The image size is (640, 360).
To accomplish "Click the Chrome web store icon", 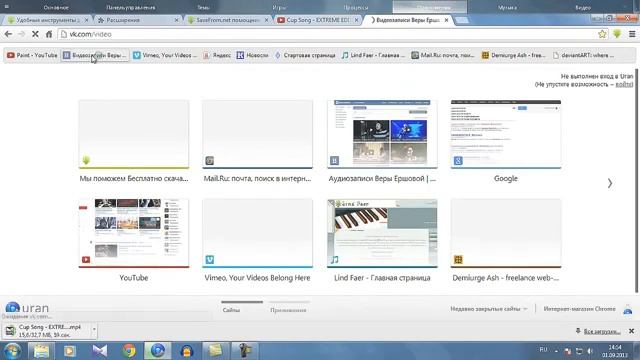I will 628,310.
